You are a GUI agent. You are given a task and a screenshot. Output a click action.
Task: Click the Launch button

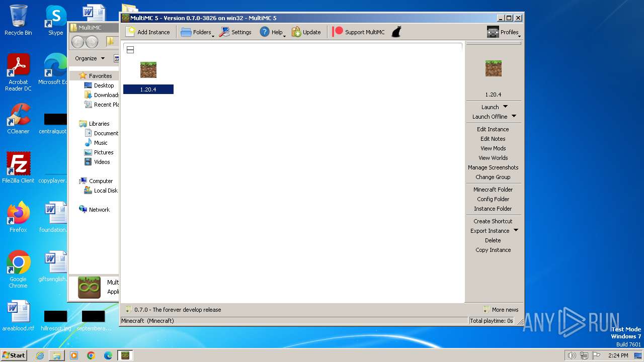coord(490,107)
